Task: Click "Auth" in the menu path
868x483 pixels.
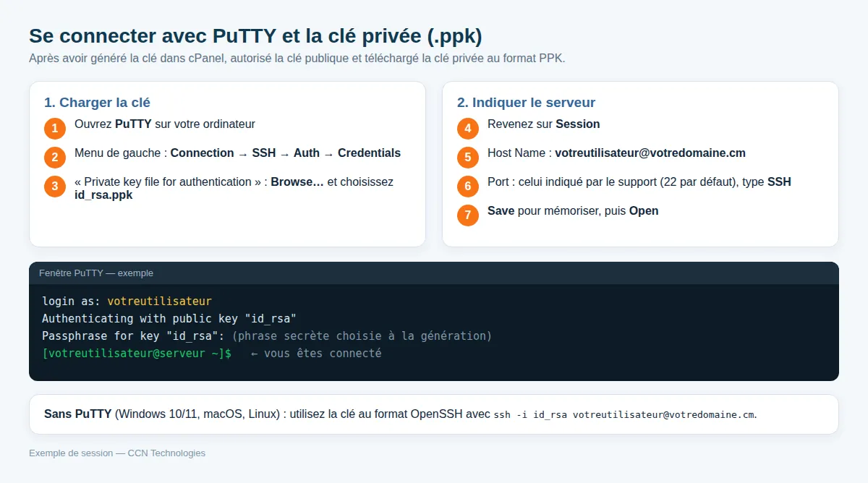Action: pyautogui.click(x=307, y=153)
